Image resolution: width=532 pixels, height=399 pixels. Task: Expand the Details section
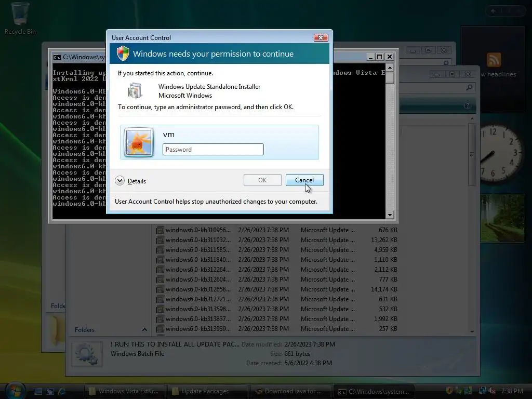point(130,181)
